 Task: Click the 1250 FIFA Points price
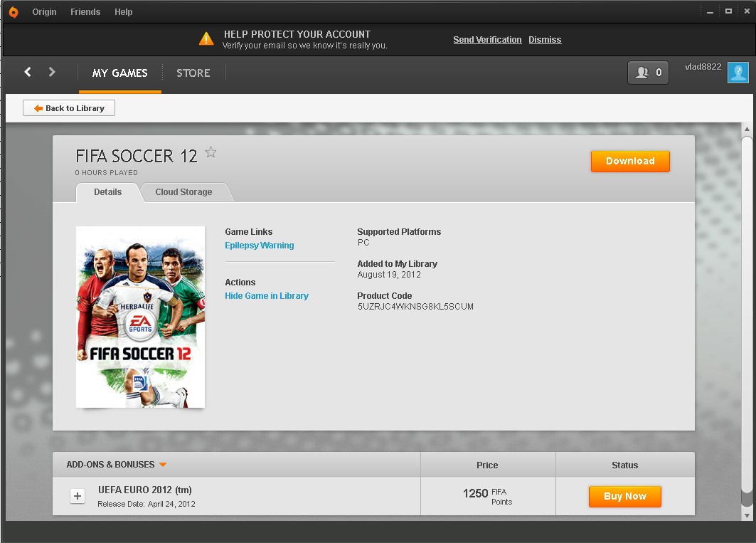487,496
